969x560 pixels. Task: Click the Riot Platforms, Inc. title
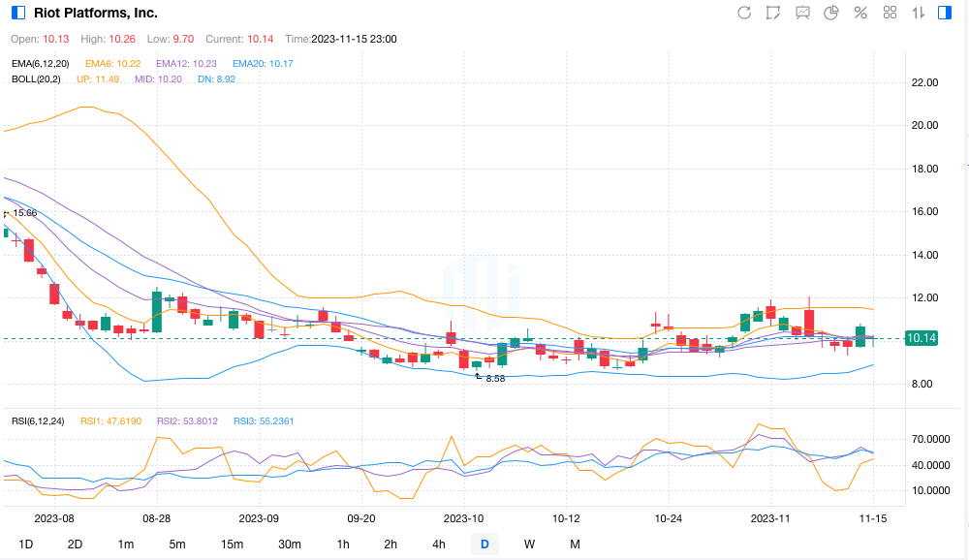[95, 13]
